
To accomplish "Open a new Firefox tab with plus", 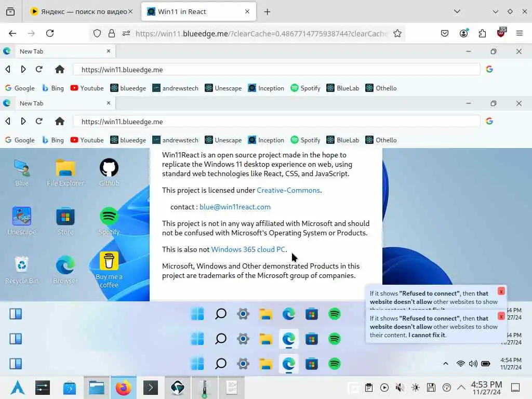I will (x=267, y=12).
